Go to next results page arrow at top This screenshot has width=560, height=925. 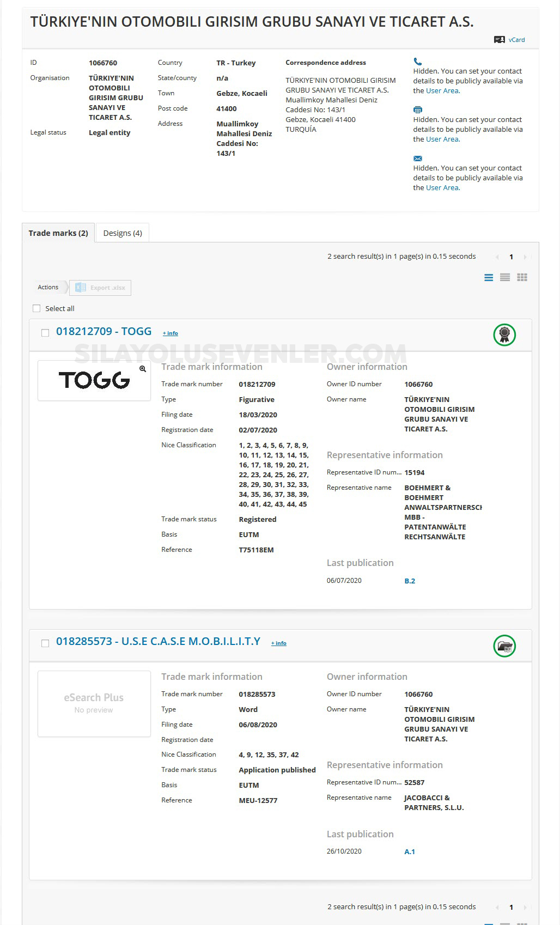point(525,257)
